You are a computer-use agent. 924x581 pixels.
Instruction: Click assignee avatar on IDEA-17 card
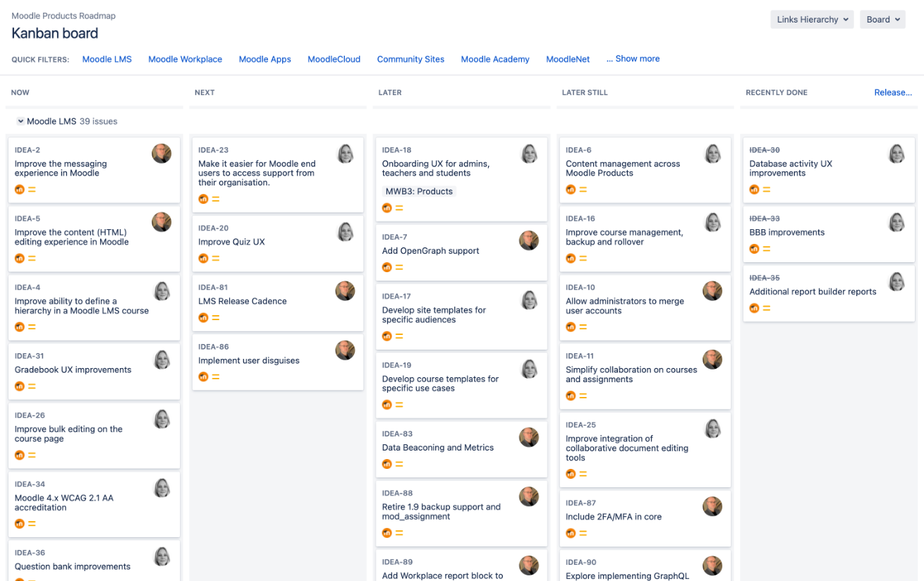click(529, 300)
